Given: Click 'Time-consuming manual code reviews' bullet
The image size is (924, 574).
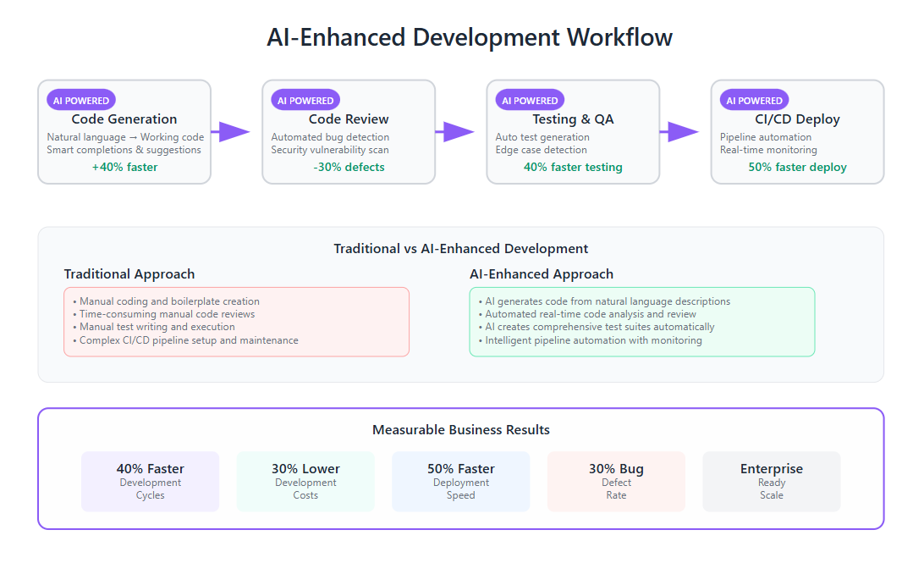Looking at the screenshot, I should 164,314.
